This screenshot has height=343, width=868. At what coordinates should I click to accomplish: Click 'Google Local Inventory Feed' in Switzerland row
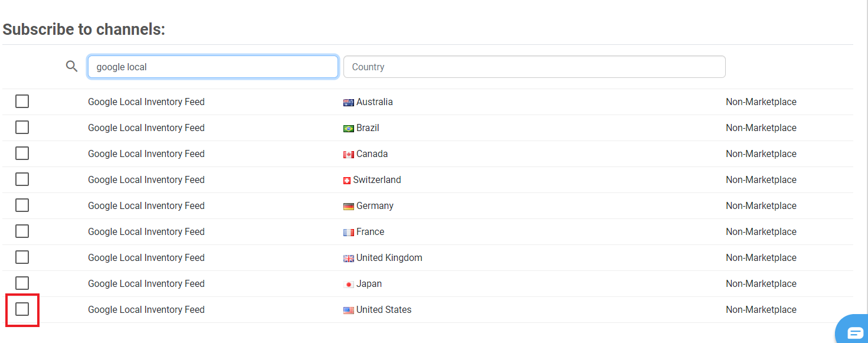pos(146,179)
